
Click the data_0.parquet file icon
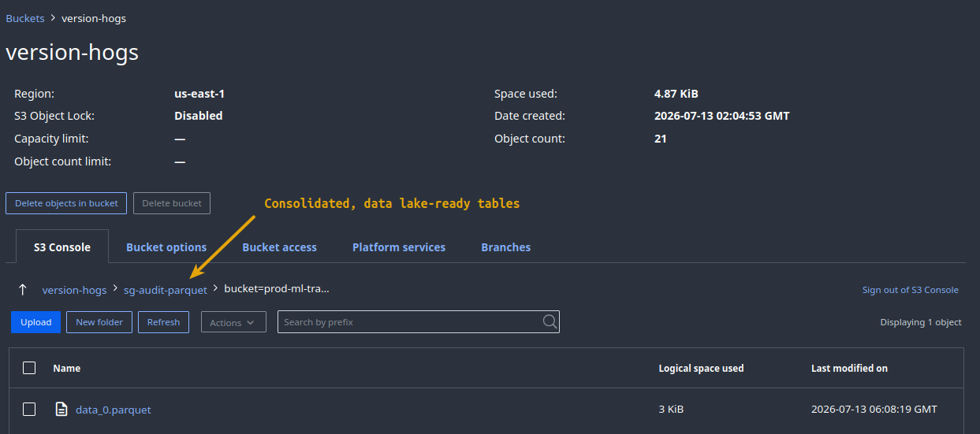coord(61,409)
